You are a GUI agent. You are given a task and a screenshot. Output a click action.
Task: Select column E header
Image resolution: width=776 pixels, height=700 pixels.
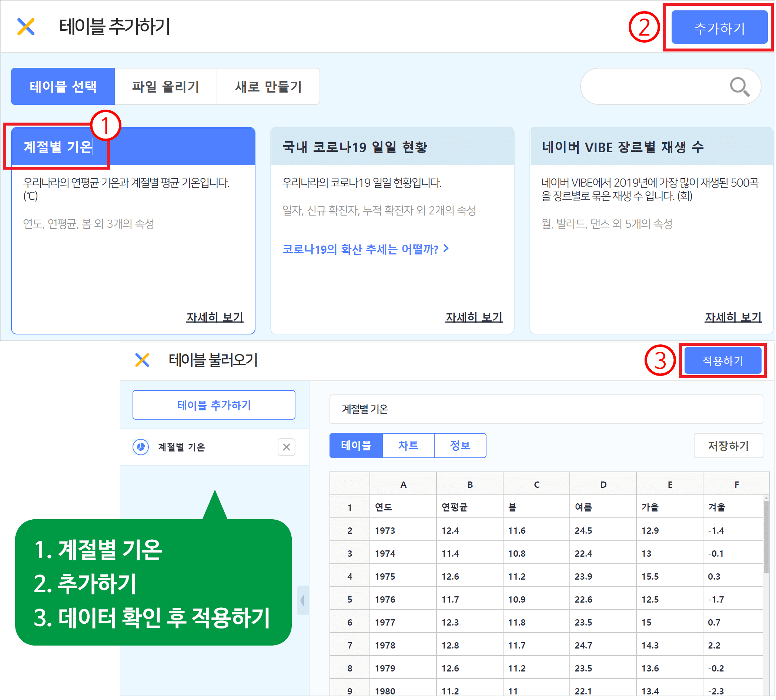click(670, 484)
